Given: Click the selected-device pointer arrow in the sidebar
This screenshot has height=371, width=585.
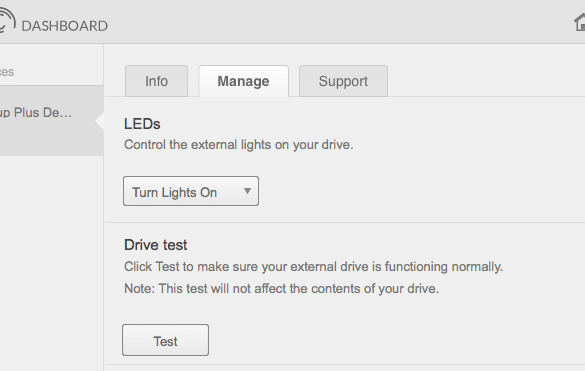Looking at the screenshot, I should coord(100,121).
